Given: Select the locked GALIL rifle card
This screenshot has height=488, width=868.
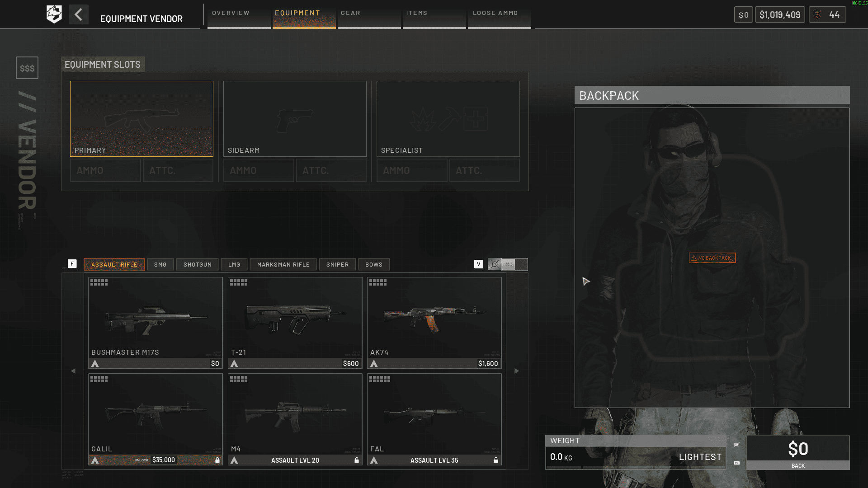Looking at the screenshot, I should pos(156,419).
